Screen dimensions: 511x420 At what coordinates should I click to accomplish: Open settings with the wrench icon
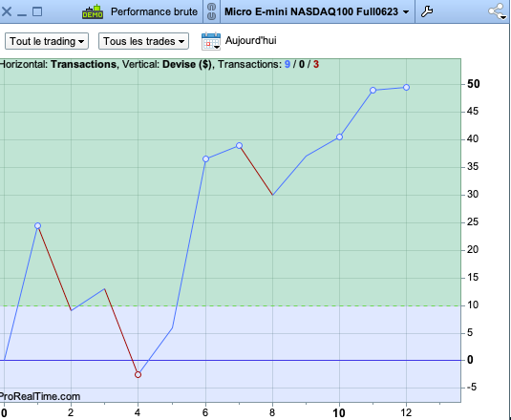tap(427, 11)
